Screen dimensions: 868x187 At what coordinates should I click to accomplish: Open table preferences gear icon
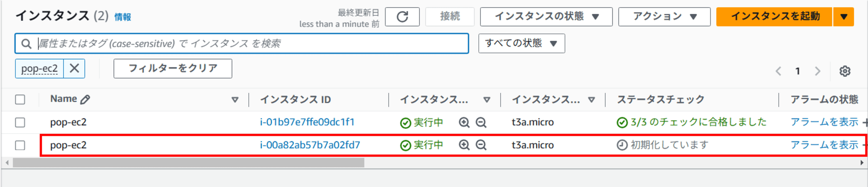845,71
